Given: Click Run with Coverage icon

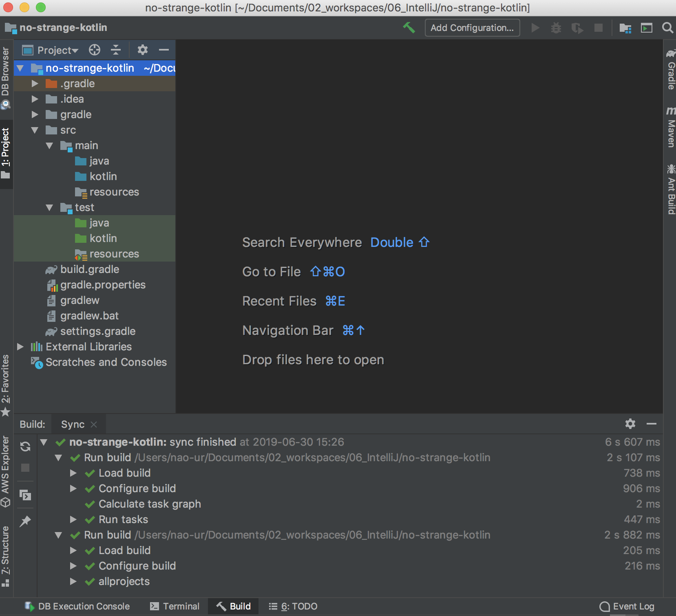Looking at the screenshot, I should click(577, 28).
